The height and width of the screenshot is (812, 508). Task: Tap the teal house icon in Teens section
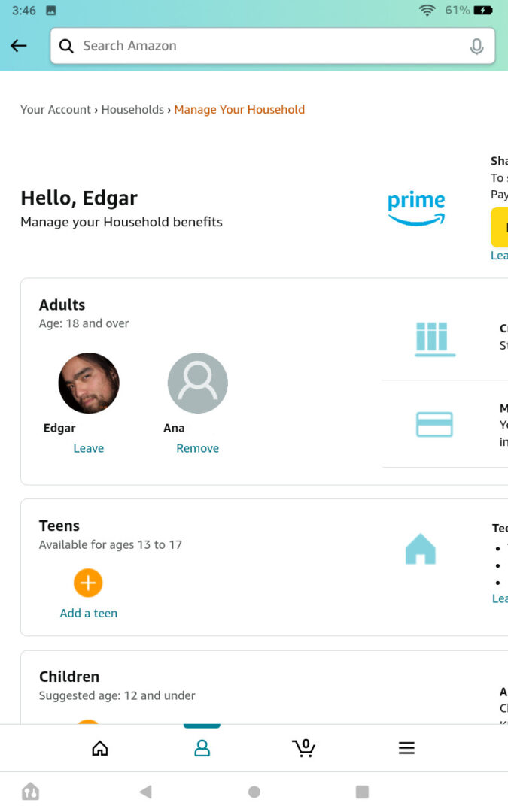pyautogui.click(x=419, y=549)
